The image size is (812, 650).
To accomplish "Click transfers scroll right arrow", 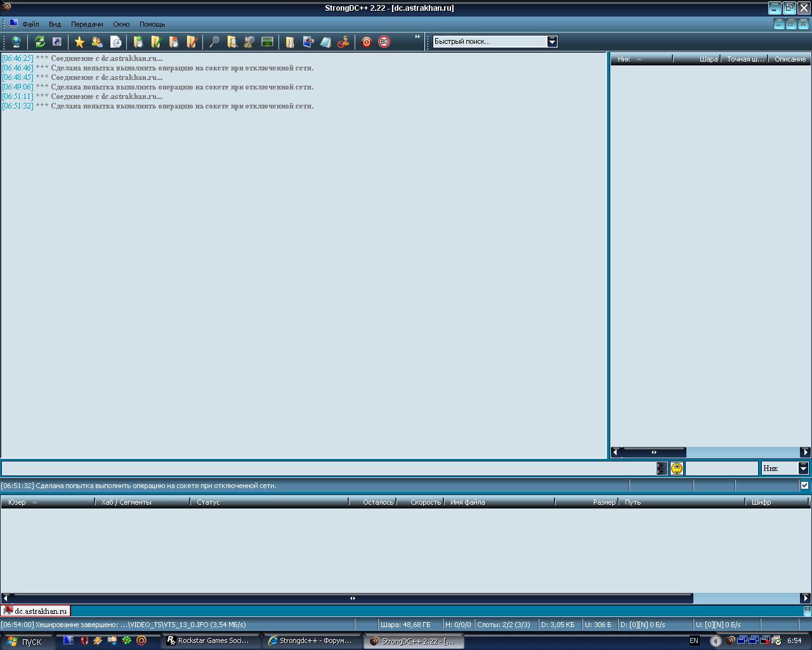I will click(806, 598).
